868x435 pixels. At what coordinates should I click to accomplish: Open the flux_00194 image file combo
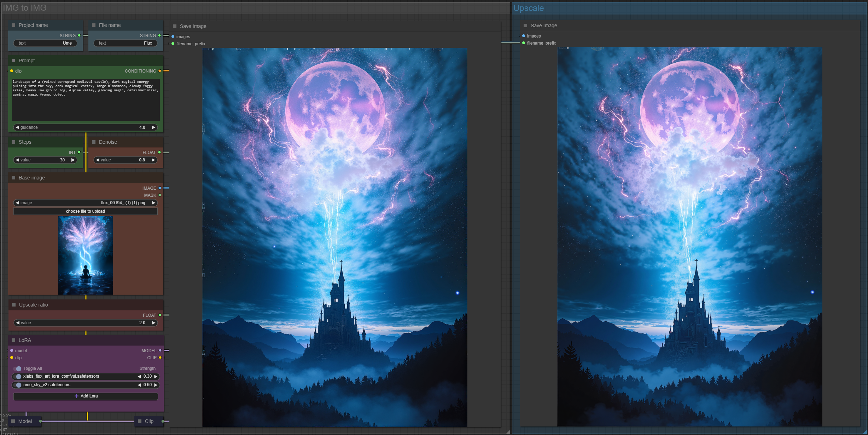[x=122, y=203]
